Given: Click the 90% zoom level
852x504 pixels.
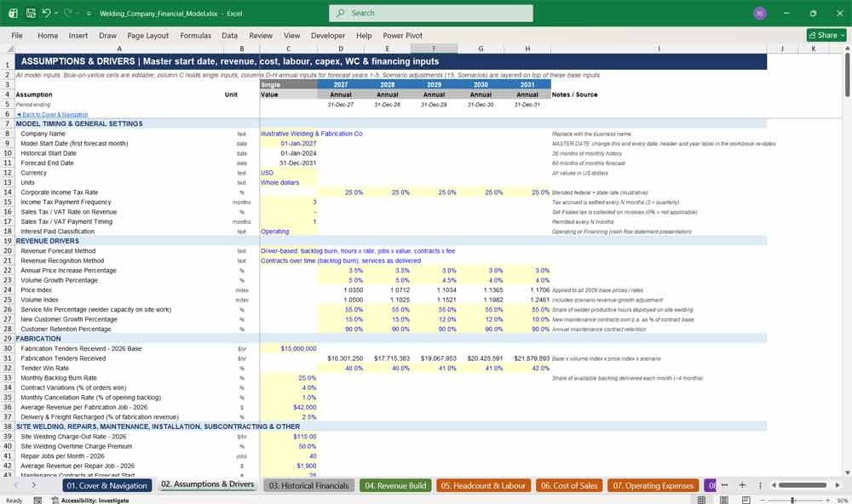Looking at the screenshot, I should tap(842, 500).
